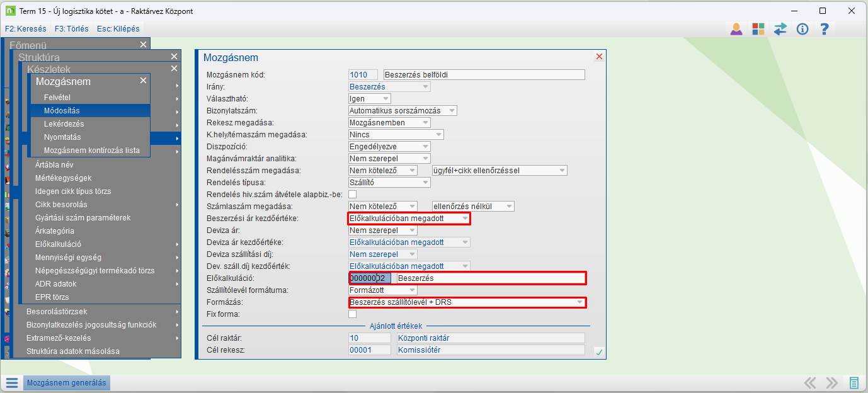
Task: Click the Mozgásnem generálás button
Action: (67, 382)
